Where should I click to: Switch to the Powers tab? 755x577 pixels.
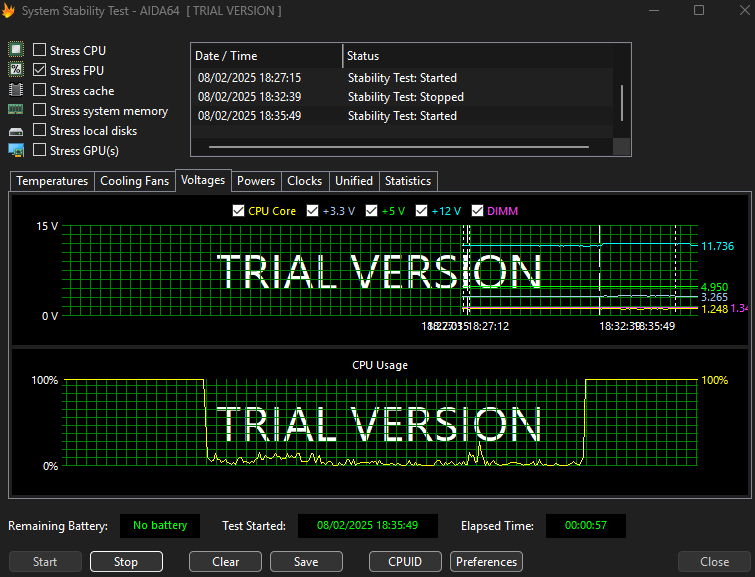[x=256, y=181]
